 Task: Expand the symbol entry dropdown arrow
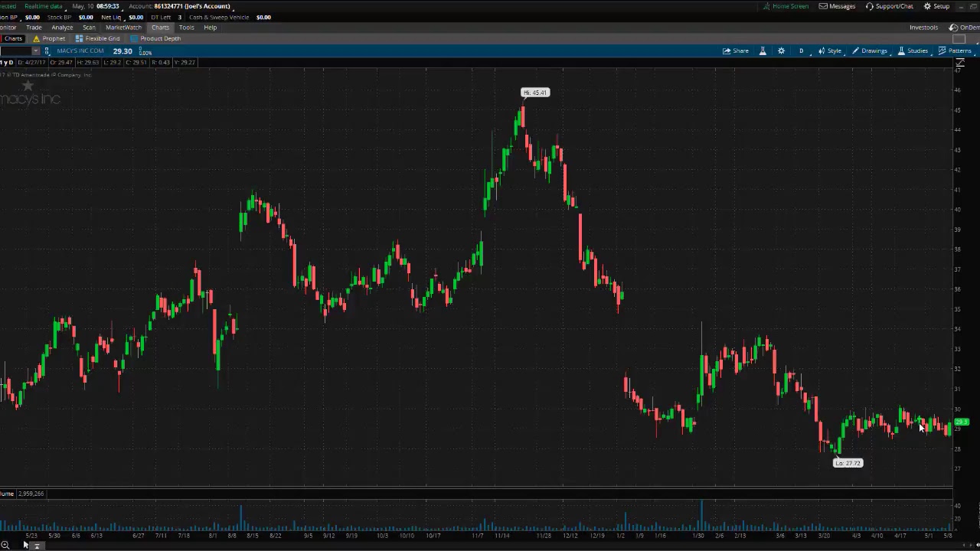[35, 51]
